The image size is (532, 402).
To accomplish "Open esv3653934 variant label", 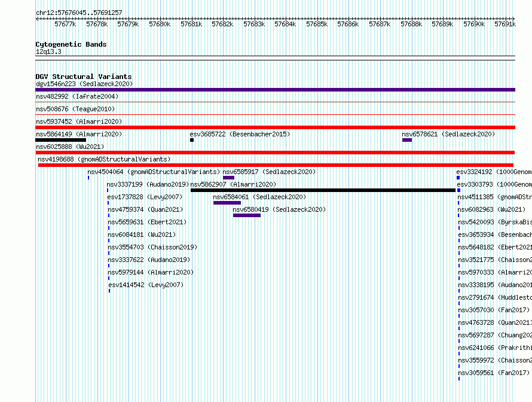I will [495, 234].
